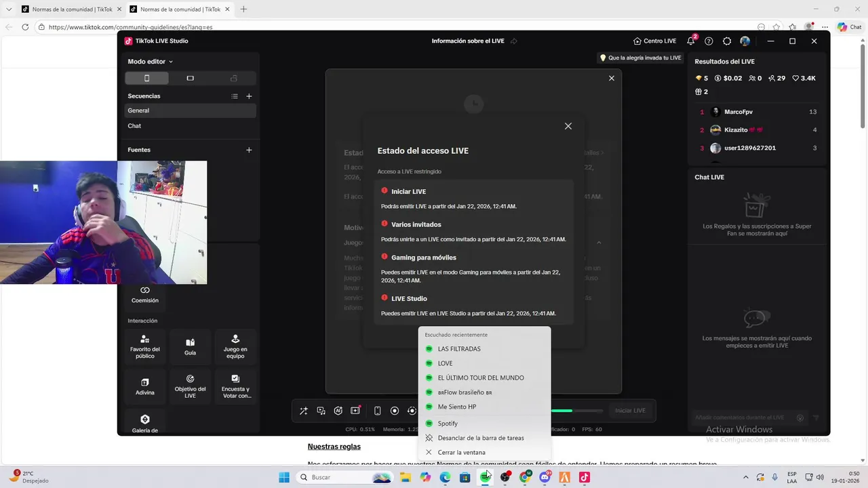Click share arrow next to Información sobre el LIVE
Image resolution: width=868 pixels, height=488 pixels.
(x=513, y=41)
